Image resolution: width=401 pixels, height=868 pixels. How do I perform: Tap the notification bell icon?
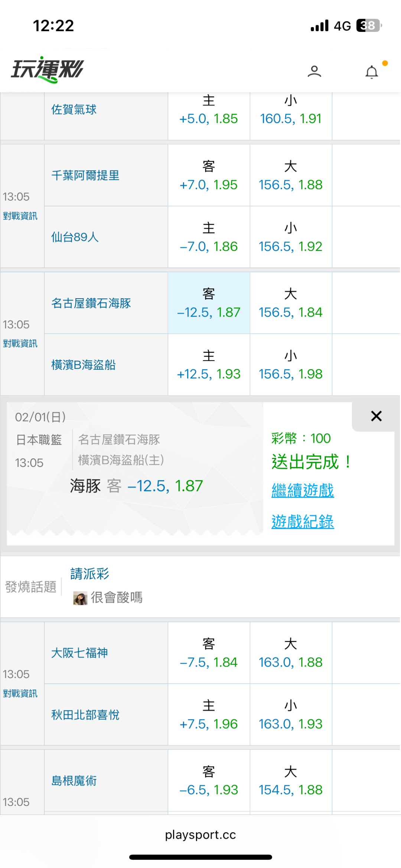(372, 72)
